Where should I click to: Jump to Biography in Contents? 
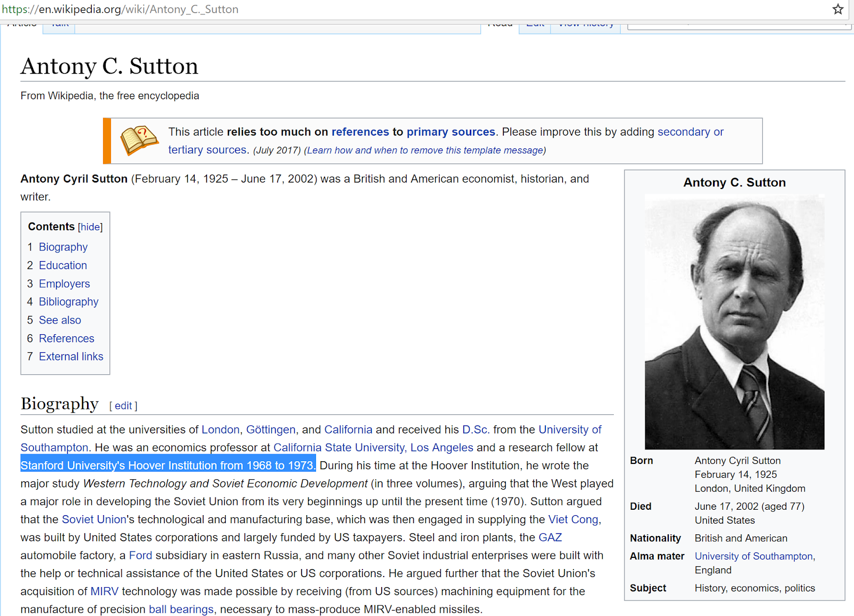[63, 247]
